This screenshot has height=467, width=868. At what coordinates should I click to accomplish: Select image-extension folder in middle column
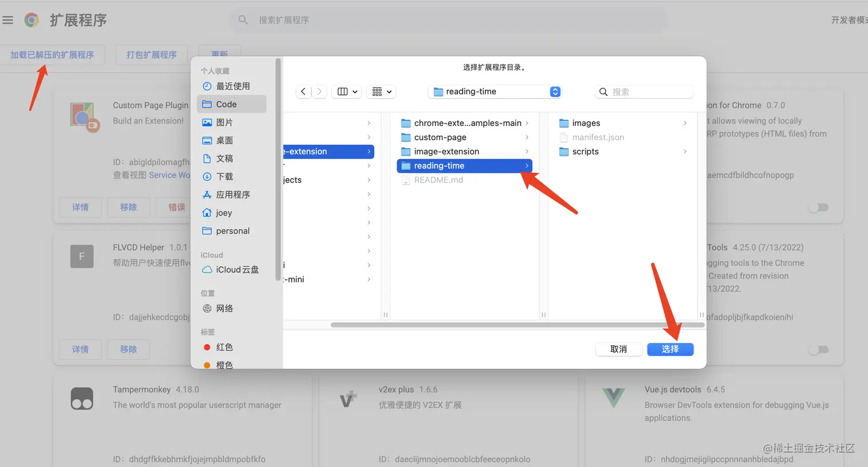pos(464,152)
